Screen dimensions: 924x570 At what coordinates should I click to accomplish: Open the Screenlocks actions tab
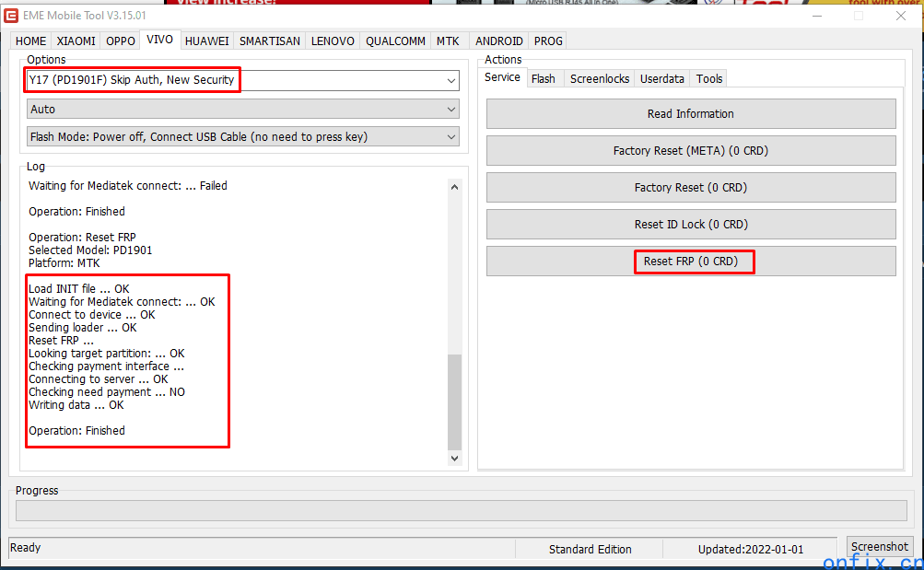(x=600, y=79)
